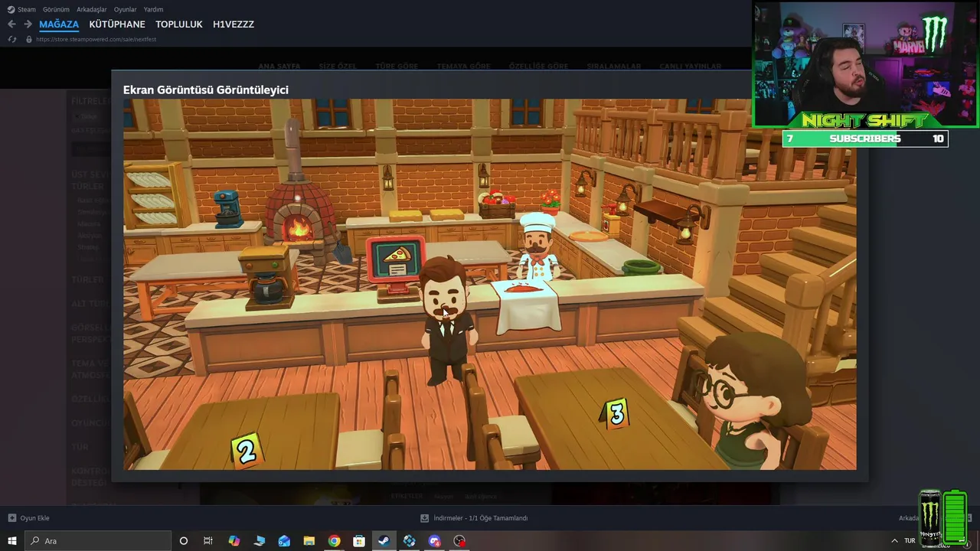Click the downloads icon beside İndirmeler
Image resolution: width=980 pixels, height=551 pixels.
(x=425, y=518)
